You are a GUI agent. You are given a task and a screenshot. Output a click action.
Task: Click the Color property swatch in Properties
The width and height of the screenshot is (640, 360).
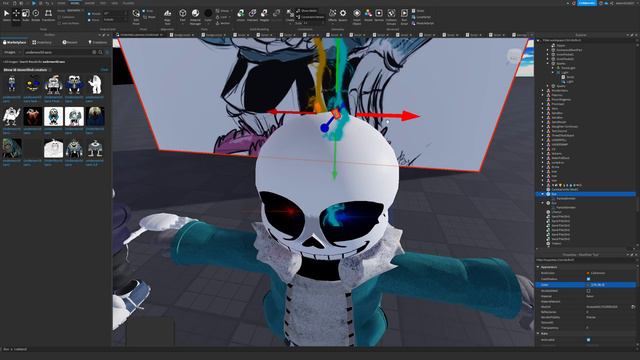(588, 284)
